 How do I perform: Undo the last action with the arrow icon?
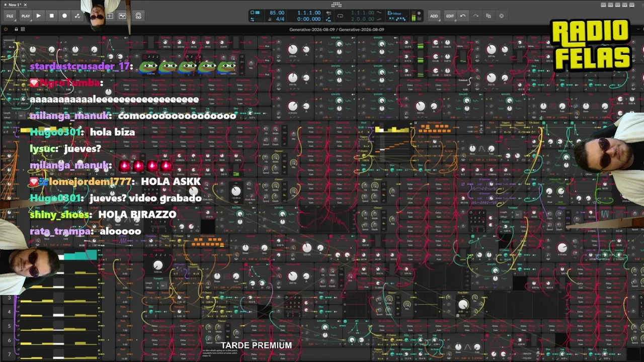tap(463, 16)
